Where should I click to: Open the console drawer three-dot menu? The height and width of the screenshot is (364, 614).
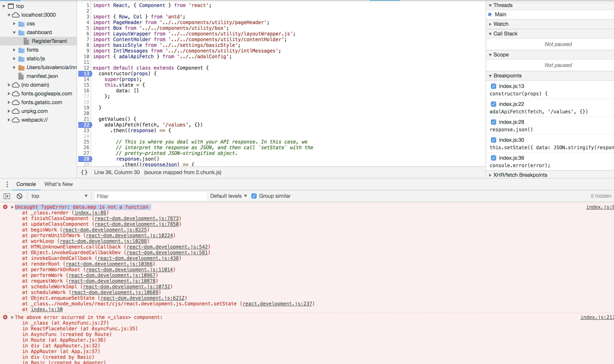(x=7, y=184)
